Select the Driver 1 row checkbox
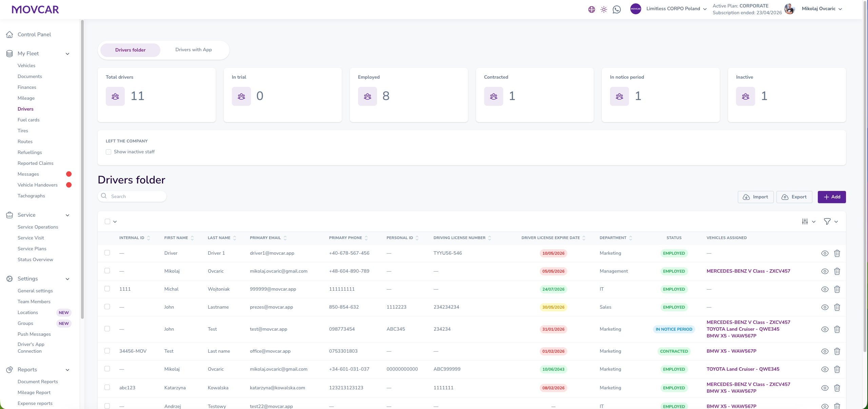Viewport: 868px width, 409px height. point(107,253)
